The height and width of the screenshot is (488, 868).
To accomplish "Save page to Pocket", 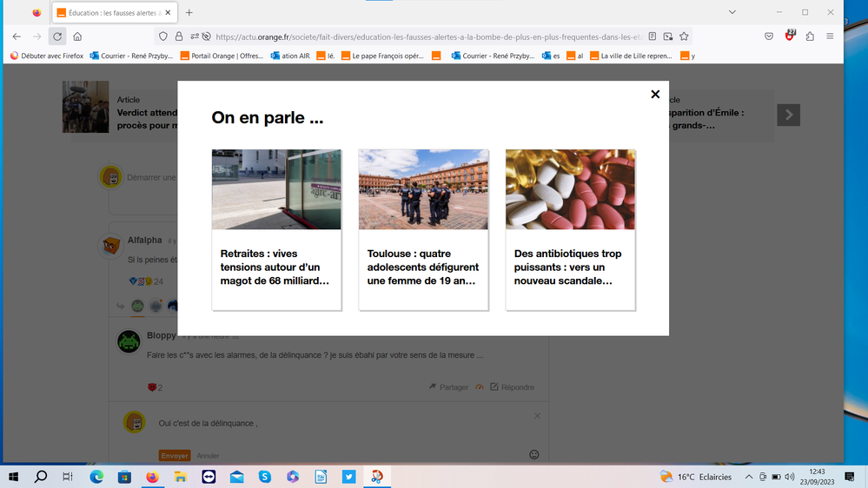I will click(769, 36).
